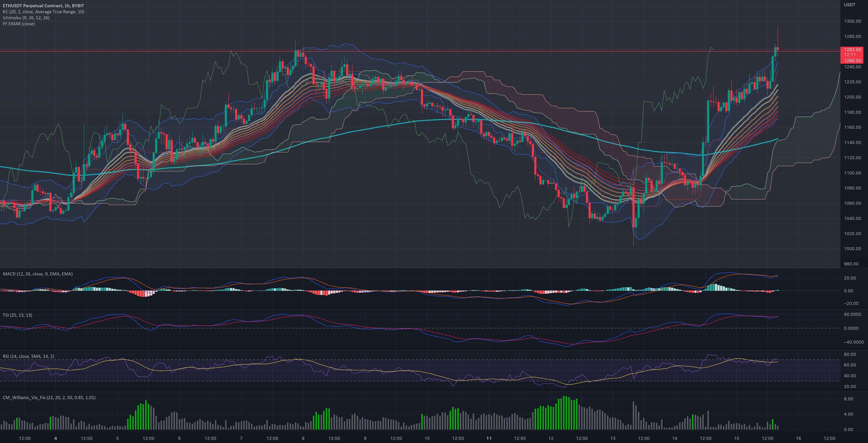Click the 0.0000 value on TSI scale
868x443 pixels.
(x=851, y=328)
